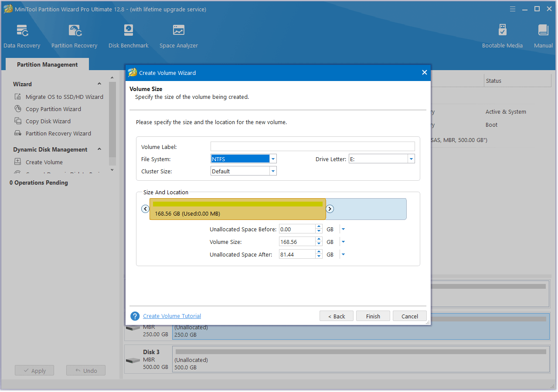Click the light blue unallocated area of size bar

point(366,209)
